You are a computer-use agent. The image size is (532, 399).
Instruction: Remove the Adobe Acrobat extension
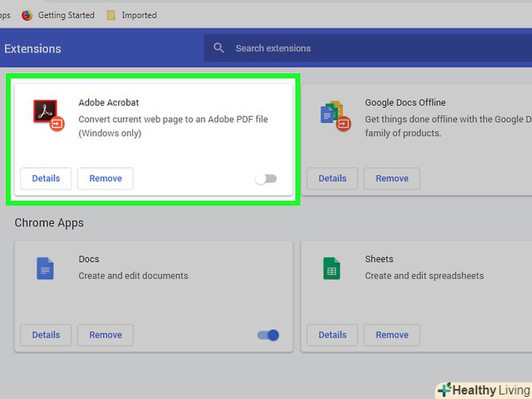[105, 178]
